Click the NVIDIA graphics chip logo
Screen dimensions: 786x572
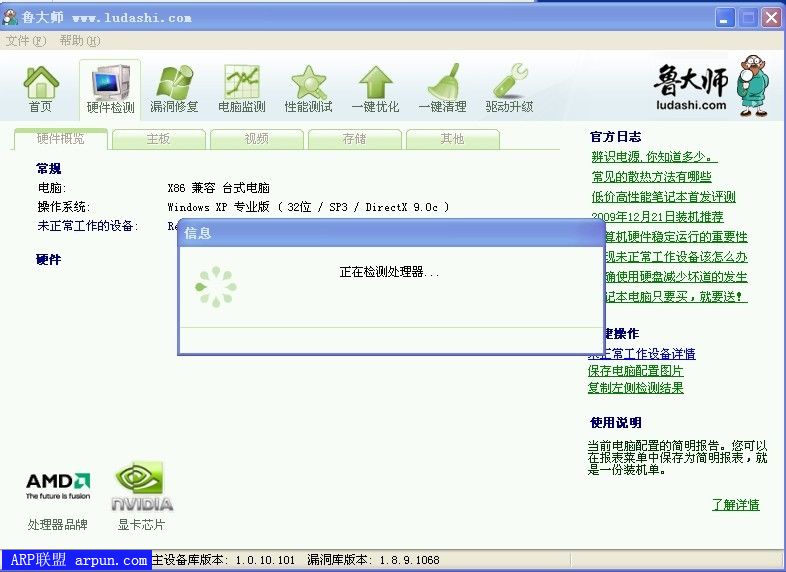[x=141, y=486]
